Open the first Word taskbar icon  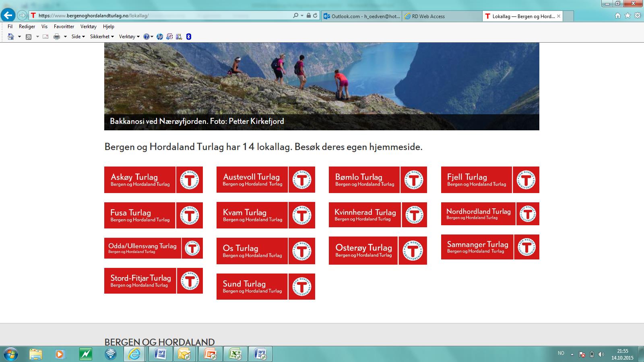(x=160, y=354)
